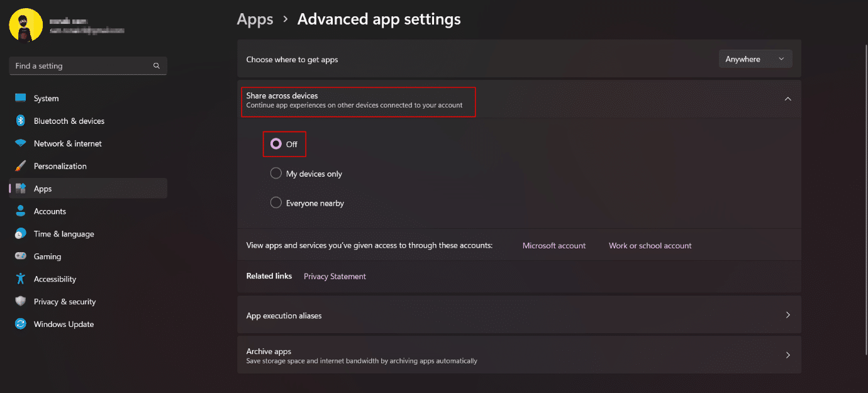The image size is (868, 393).
Task: Go to Network & internet text label
Action: pyautogui.click(x=68, y=143)
